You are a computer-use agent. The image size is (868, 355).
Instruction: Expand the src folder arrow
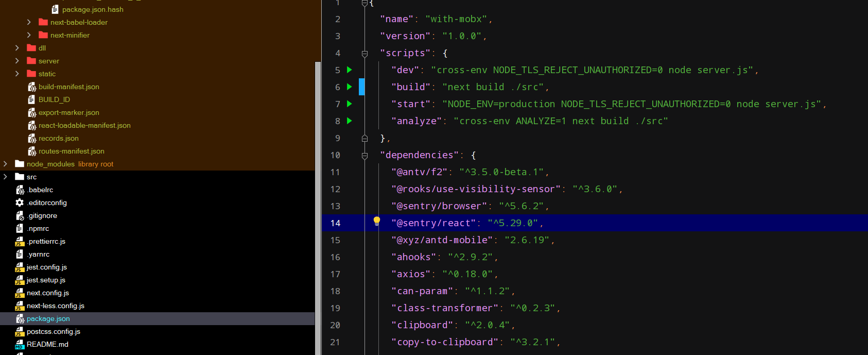[5, 177]
